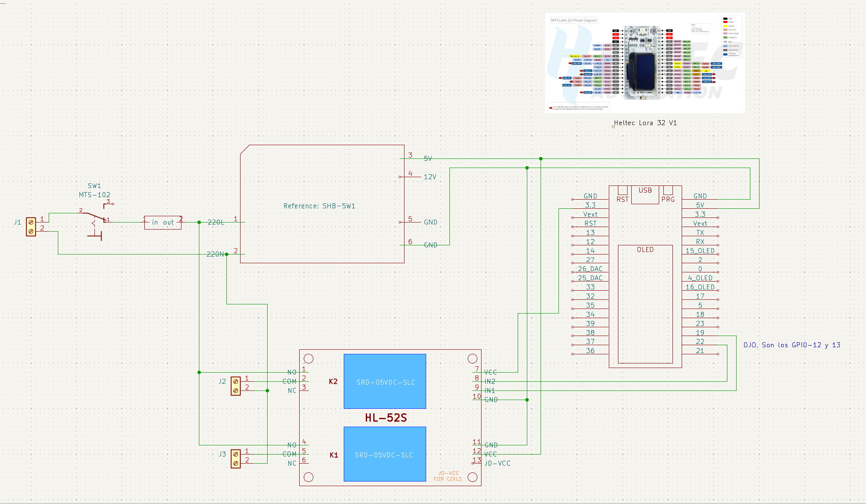Select the Heltec pin 21 label
The image size is (866, 504).
(x=700, y=351)
